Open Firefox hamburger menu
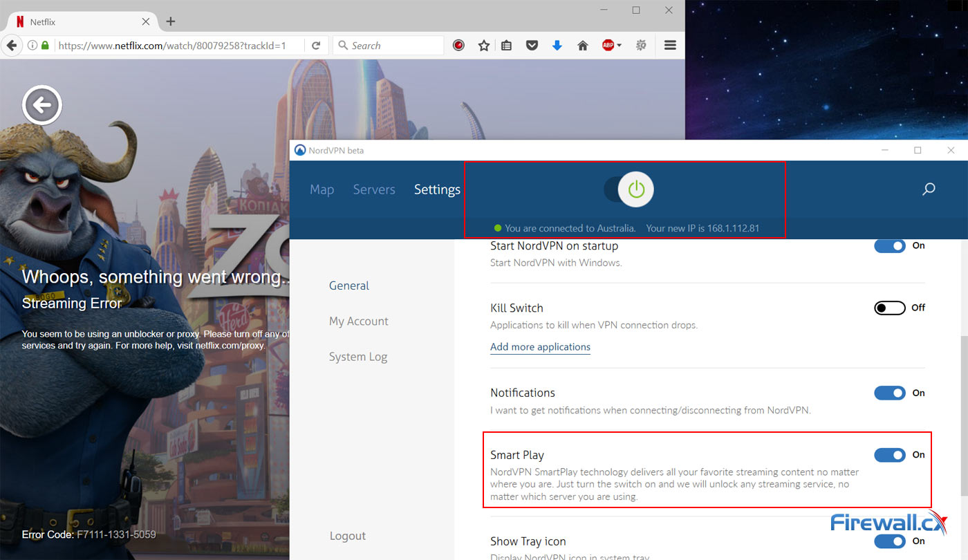Image resolution: width=968 pixels, height=560 pixels. (670, 46)
